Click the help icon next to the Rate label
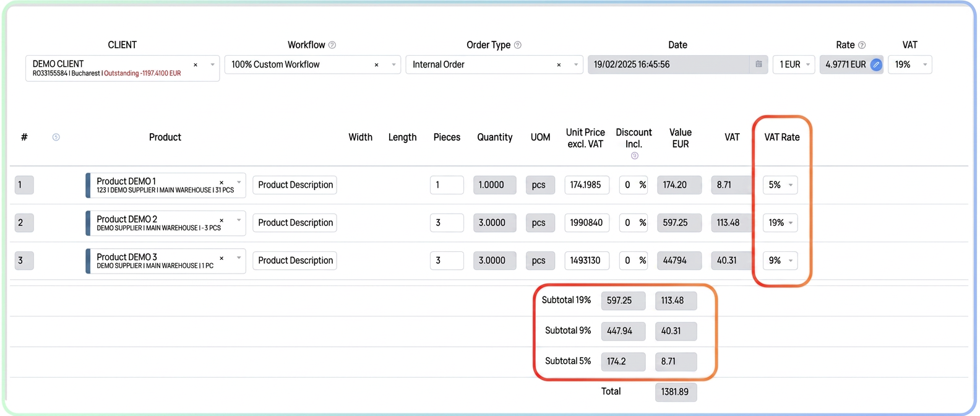This screenshot has height=416, width=980. (862, 45)
